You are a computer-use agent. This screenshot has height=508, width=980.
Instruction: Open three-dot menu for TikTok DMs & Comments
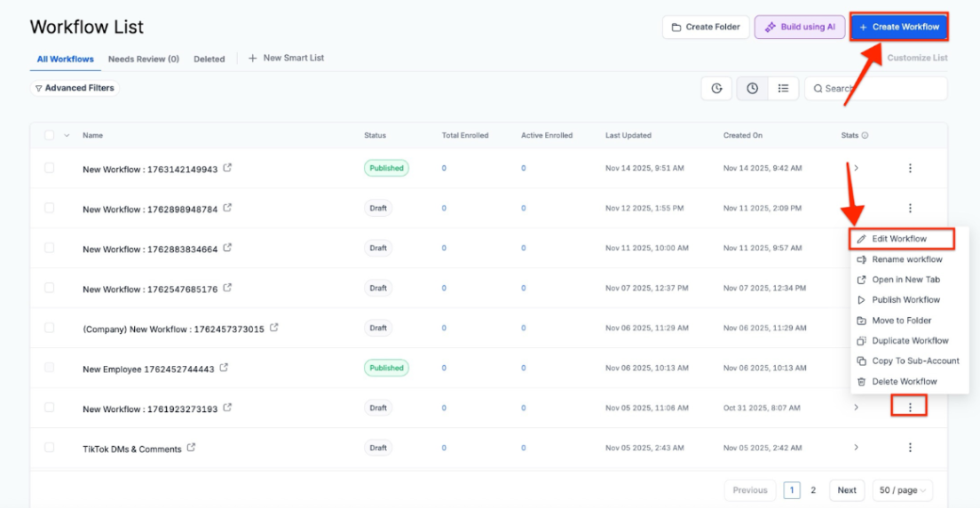pos(910,448)
